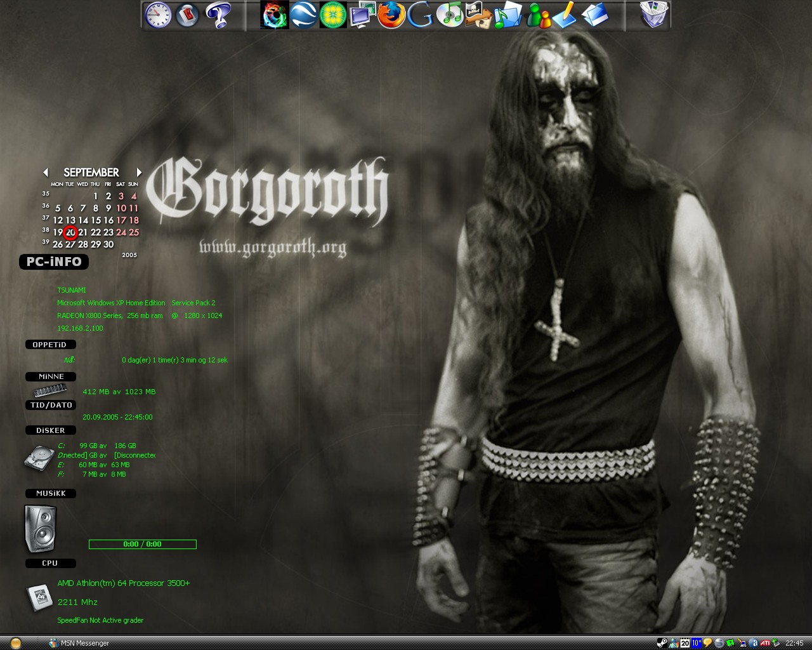Open the question mark help dock icon

click(217, 15)
